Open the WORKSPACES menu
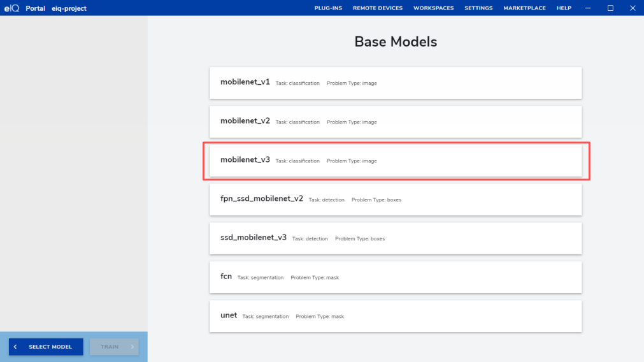644x362 pixels. [433, 8]
